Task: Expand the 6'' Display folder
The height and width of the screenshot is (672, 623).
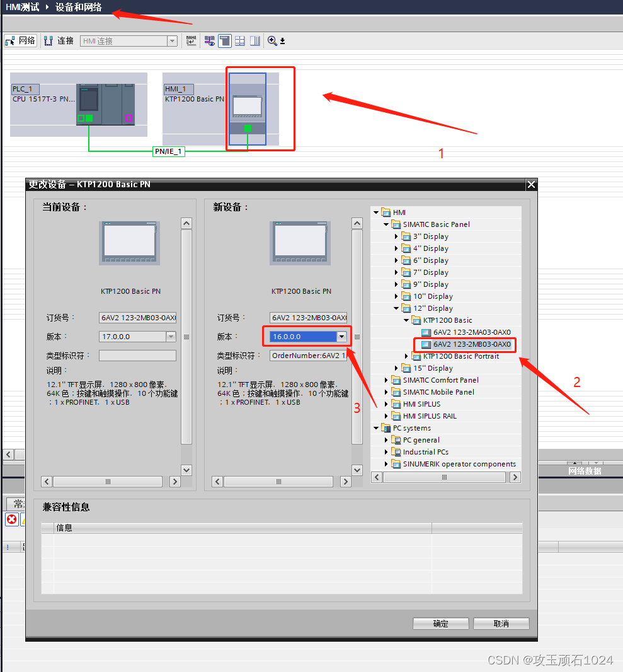Action: [396, 260]
